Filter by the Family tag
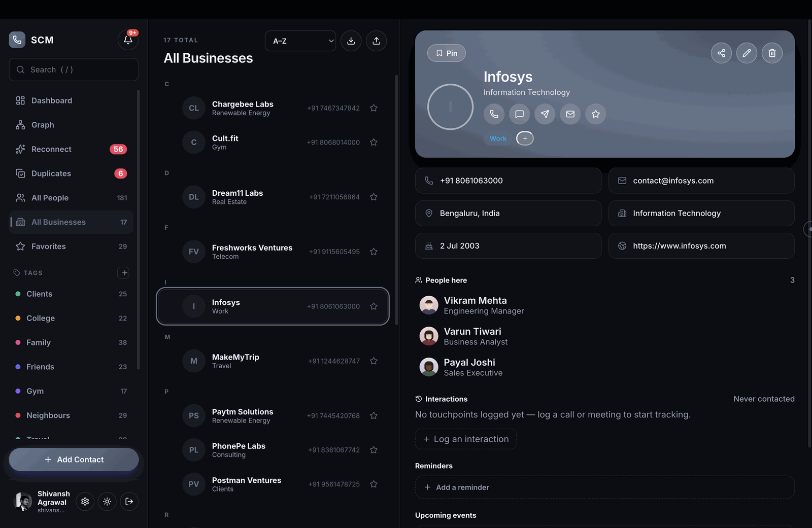The width and height of the screenshot is (812, 528). 71,343
